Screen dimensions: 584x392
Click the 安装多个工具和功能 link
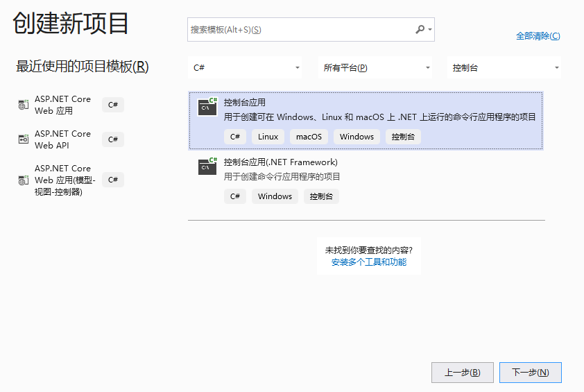point(369,262)
